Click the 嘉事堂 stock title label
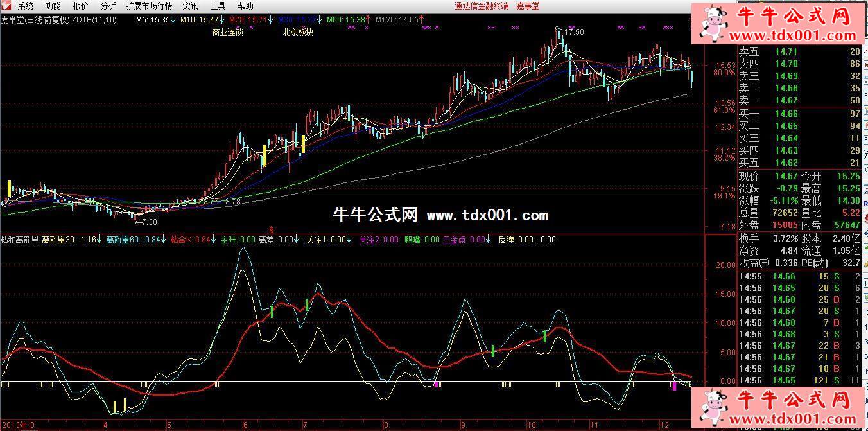Screen dimensions: 868x431 point(12,20)
